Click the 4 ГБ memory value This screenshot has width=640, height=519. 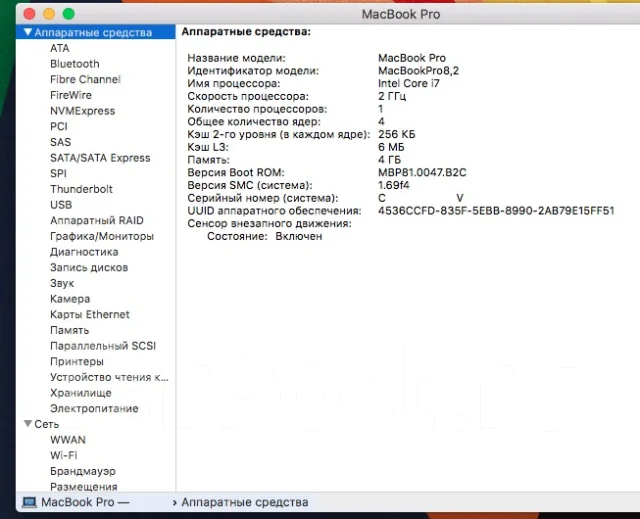(x=389, y=160)
